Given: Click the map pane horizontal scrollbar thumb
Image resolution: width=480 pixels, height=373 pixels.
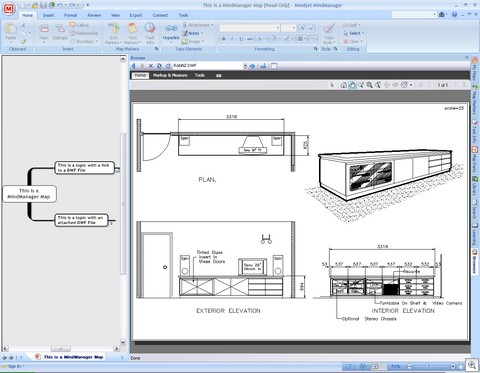Looking at the screenshot, I should [x=61, y=349].
